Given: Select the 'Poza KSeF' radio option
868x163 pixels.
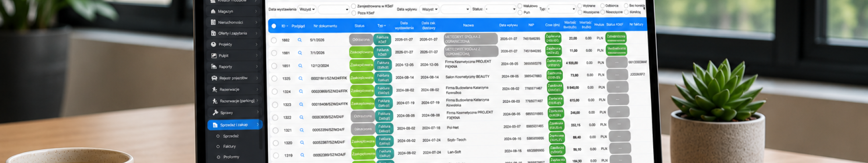Looking at the screenshot, I should pos(354,13).
